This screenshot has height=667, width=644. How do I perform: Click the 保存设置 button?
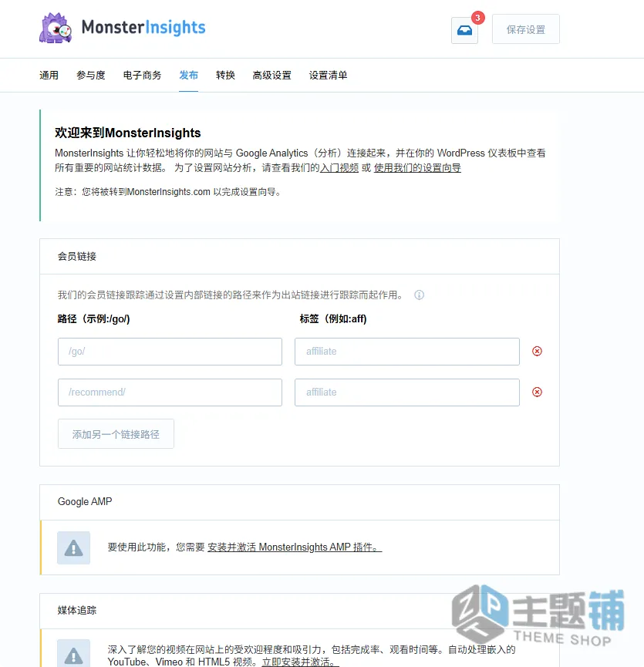point(526,29)
